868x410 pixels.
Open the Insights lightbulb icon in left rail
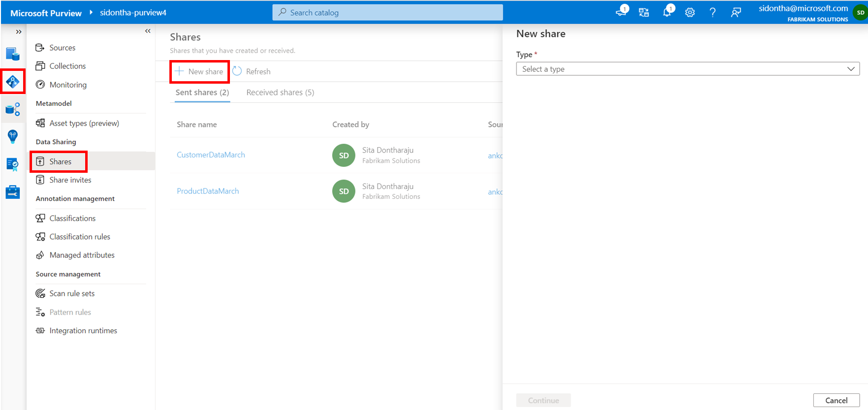point(13,136)
